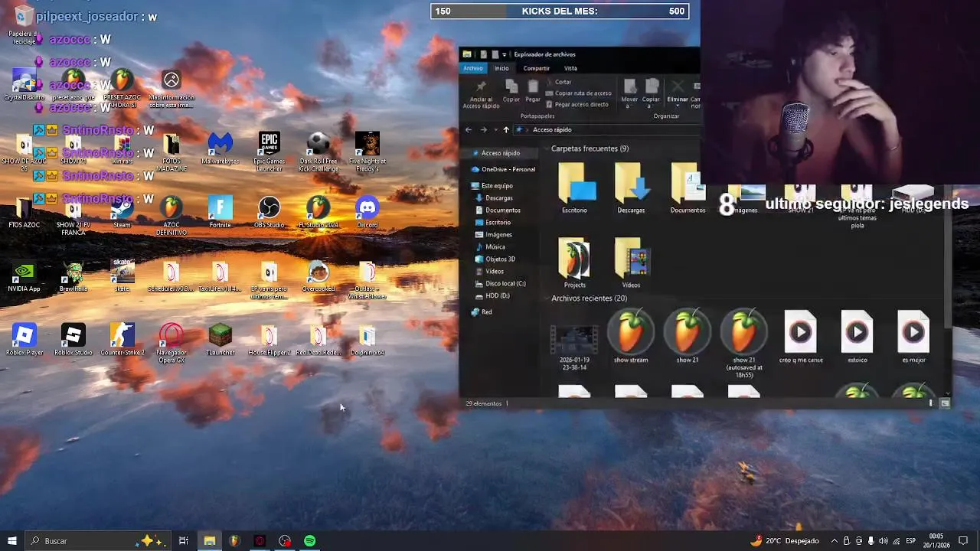This screenshot has width=980, height=551.
Task: Open Task View from the taskbar
Action: click(x=184, y=541)
